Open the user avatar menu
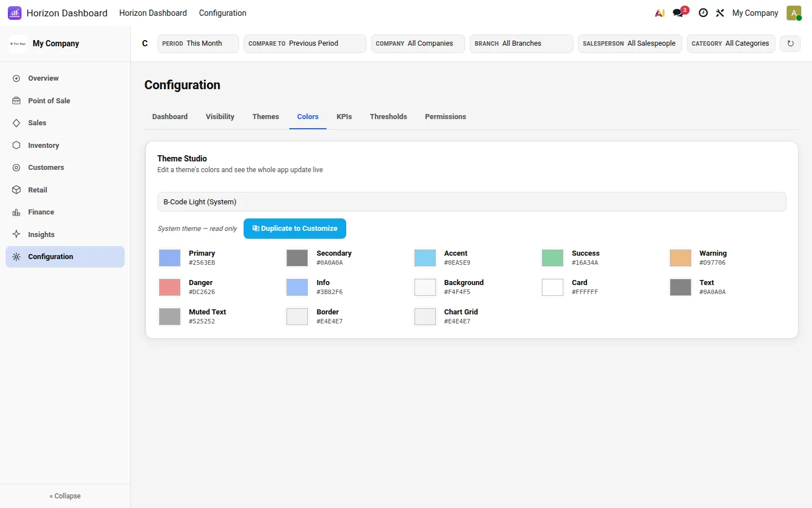 [794, 13]
